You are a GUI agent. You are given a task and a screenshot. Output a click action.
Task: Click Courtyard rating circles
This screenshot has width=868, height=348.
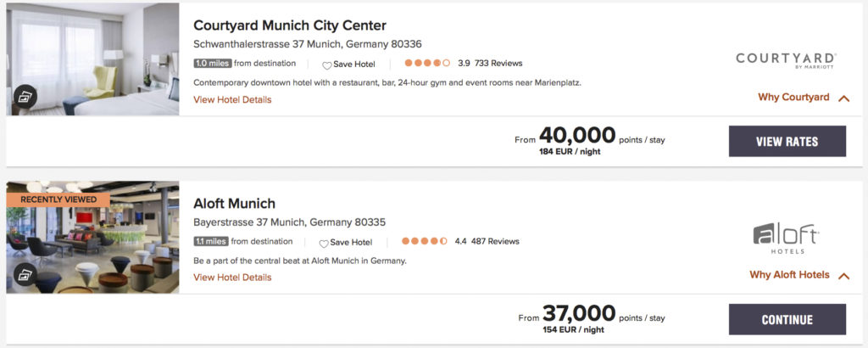(427, 64)
